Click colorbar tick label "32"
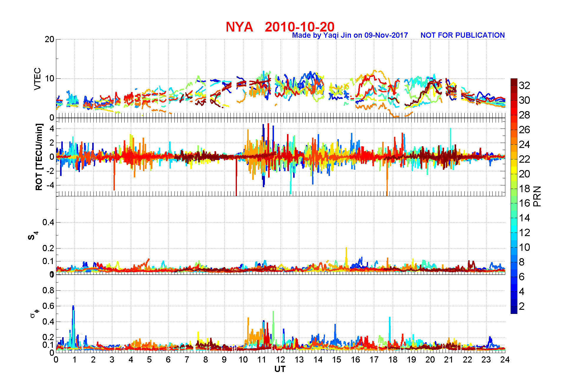561x392 pixels. point(524,85)
